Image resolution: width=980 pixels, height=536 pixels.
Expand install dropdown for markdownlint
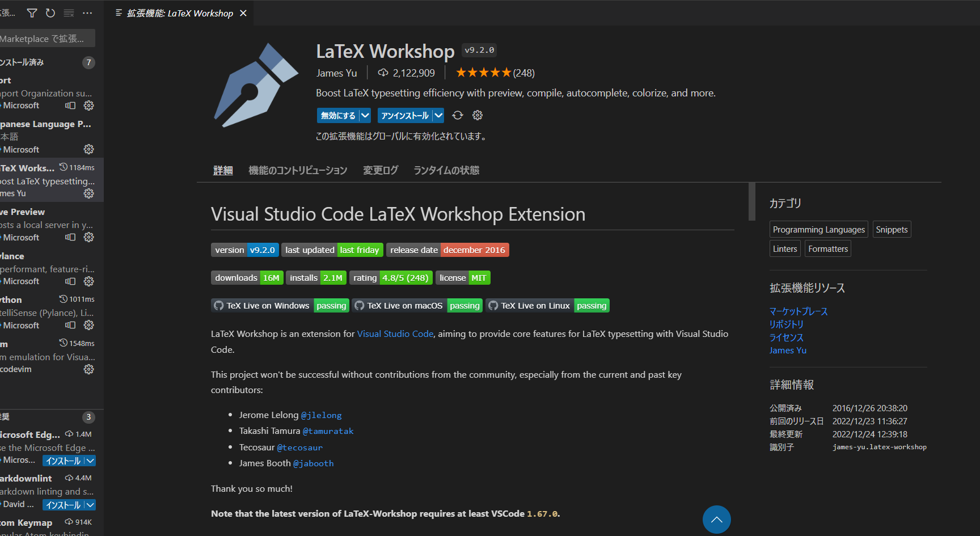[x=90, y=505]
